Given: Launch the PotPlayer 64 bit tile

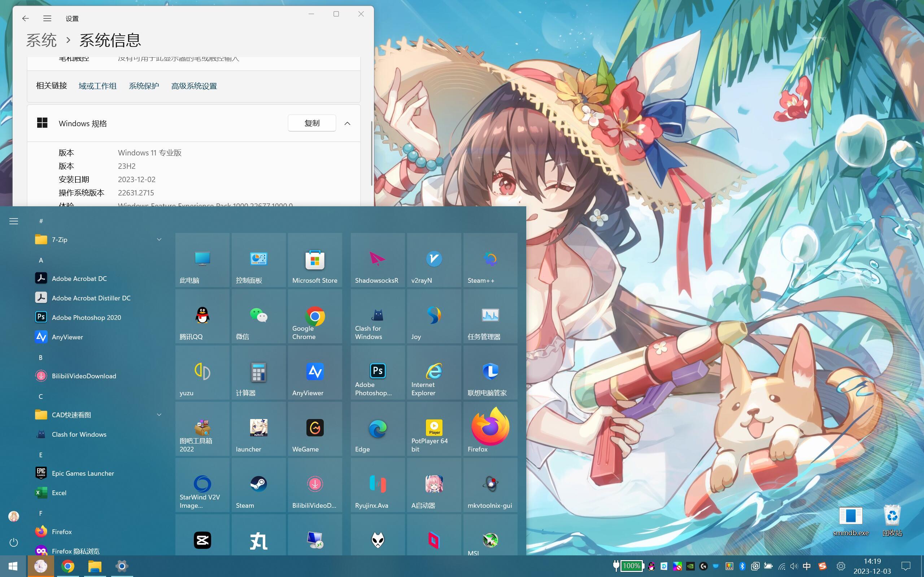Looking at the screenshot, I should click(434, 428).
